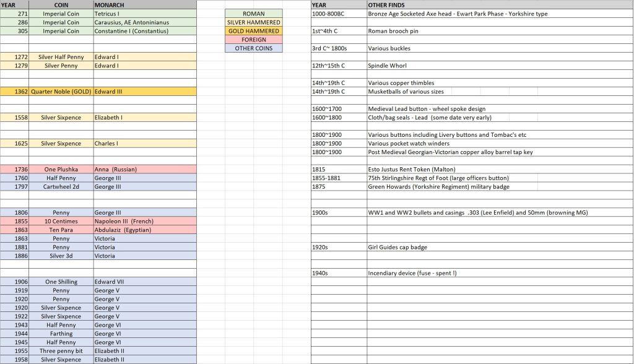The width and height of the screenshot is (634, 364).
Task: Click the year cell "1886"
Action: [x=15, y=256]
